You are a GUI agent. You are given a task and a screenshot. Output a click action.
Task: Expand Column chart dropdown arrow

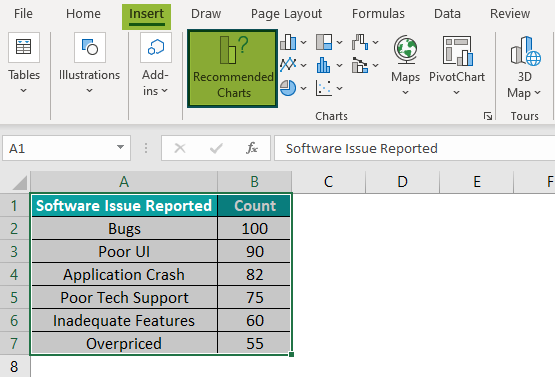point(303,42)
